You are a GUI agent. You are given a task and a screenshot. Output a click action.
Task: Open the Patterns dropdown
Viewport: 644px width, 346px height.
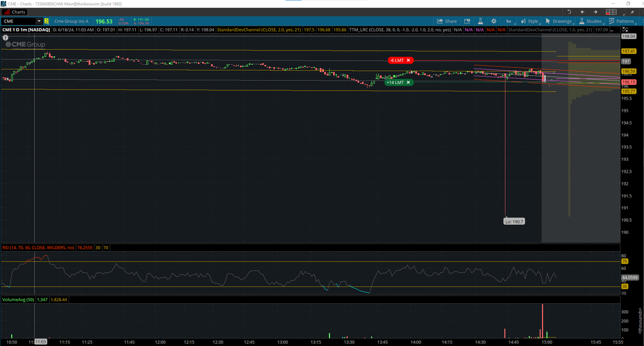(623, 21)
